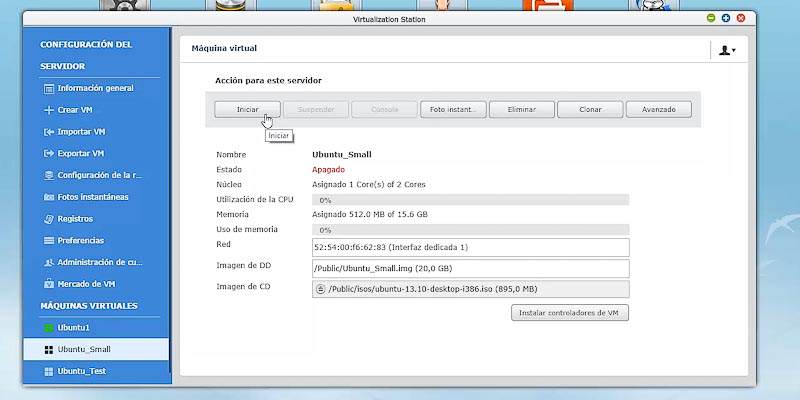The width and height of the screenshot is (800, 400).
Task: Select Exportar VM menu entry
Action: [x=81, y=154]
